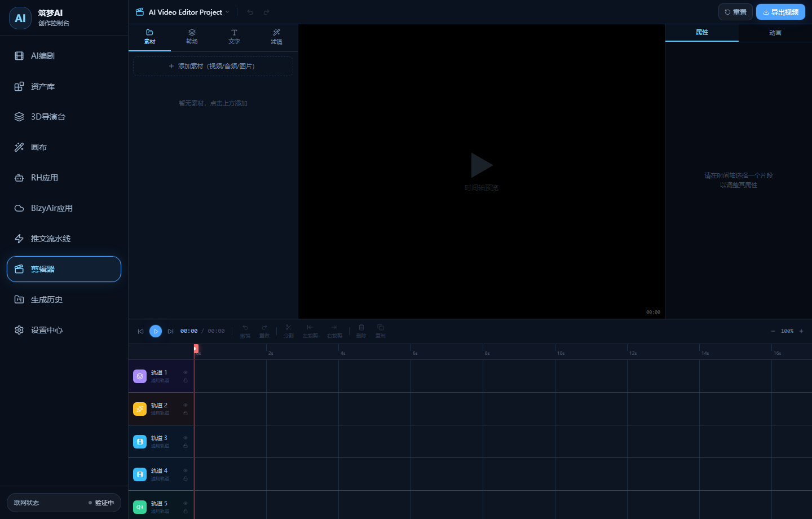Open 推文流水线 pipeline
Viewport: 812px width, 519px height.
pyautogui.click(x=64, y=239)
